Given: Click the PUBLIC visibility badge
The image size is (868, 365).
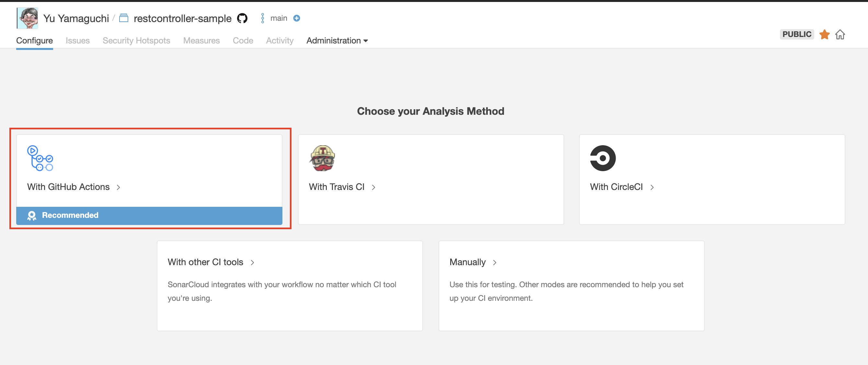Looking at the screenshot, I should point(796,34).
